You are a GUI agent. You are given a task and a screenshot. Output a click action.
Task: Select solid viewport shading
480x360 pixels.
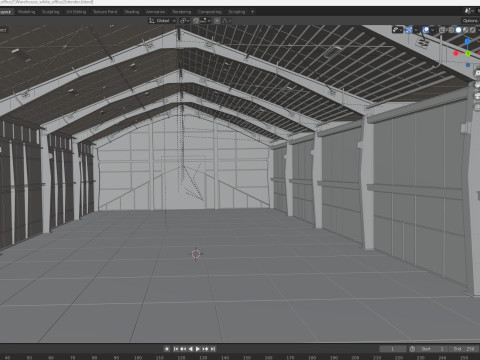[458, 30]
